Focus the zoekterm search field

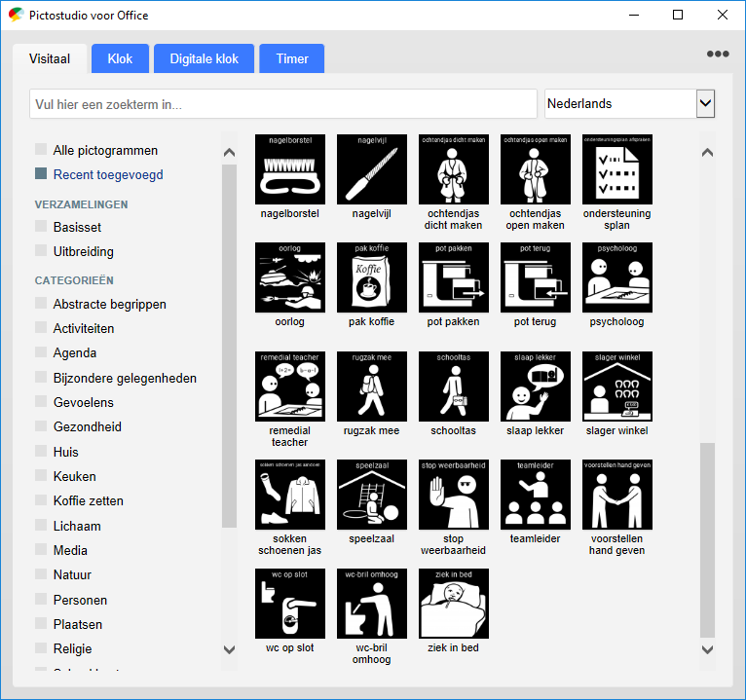283,103
